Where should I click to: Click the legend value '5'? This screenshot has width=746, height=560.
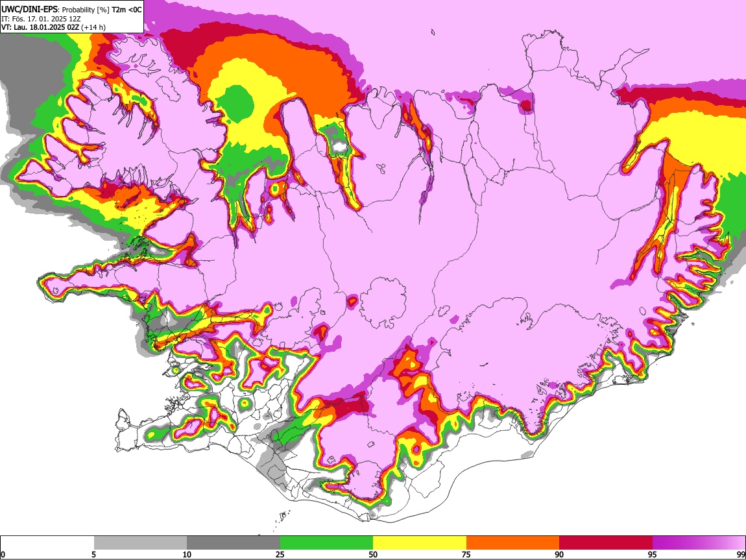click(x=93, y=554)
